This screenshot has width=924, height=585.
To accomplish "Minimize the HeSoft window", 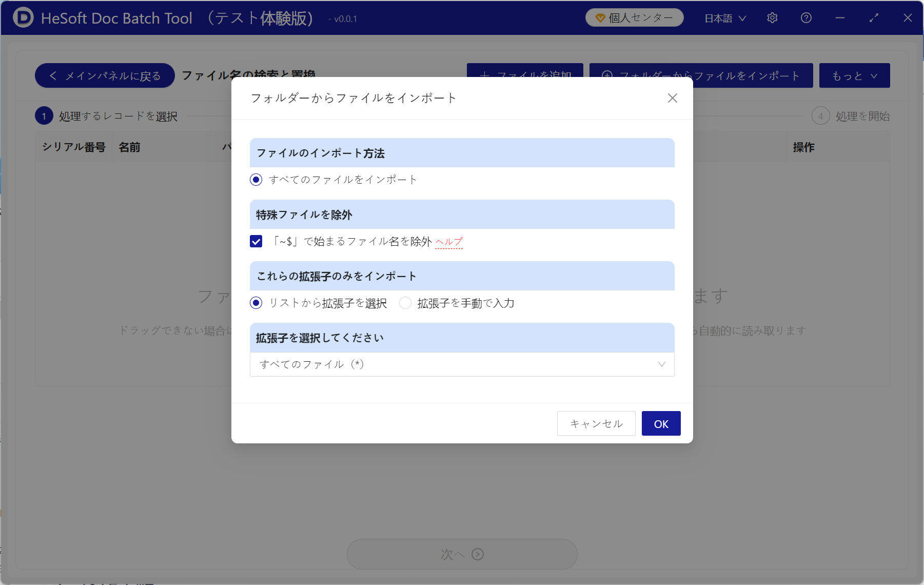I will coord(840,18).
